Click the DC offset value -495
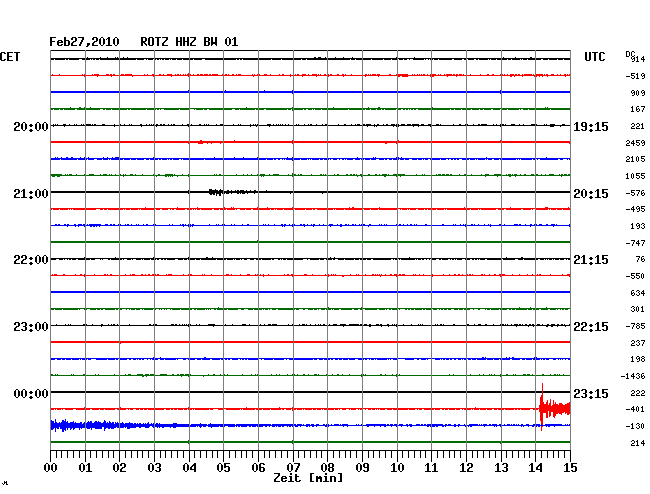Image resolution: width=650 pixels, height=494 pixels. click(x=635, y=209)
